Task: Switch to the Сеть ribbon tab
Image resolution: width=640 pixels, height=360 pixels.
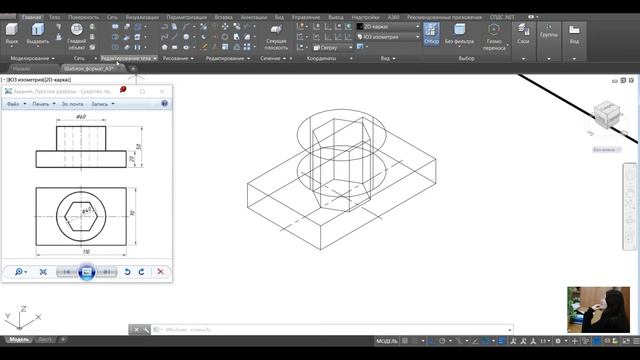Action: (x=112, y=17)
